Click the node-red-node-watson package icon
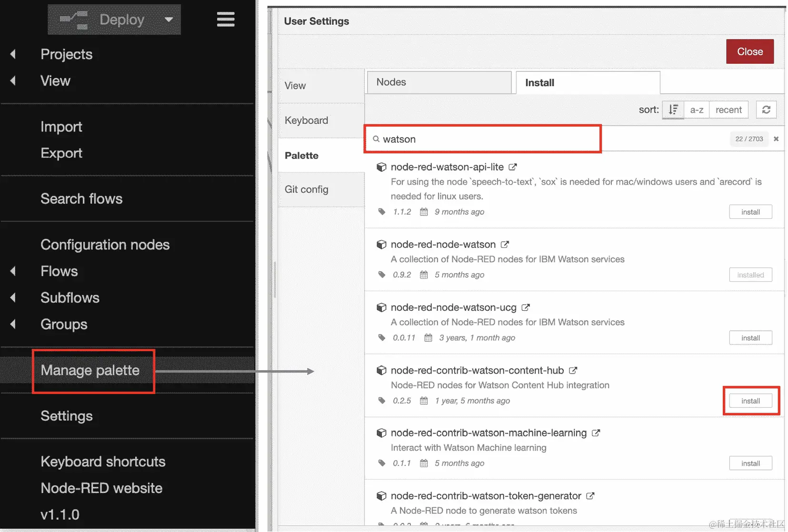Screen dimensions: 788x532 pos(381,245)
